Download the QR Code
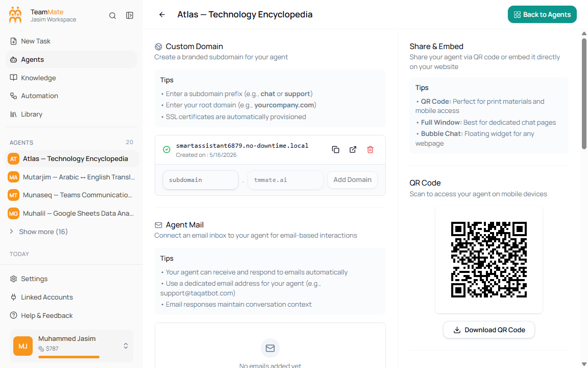 coord(488,330)
